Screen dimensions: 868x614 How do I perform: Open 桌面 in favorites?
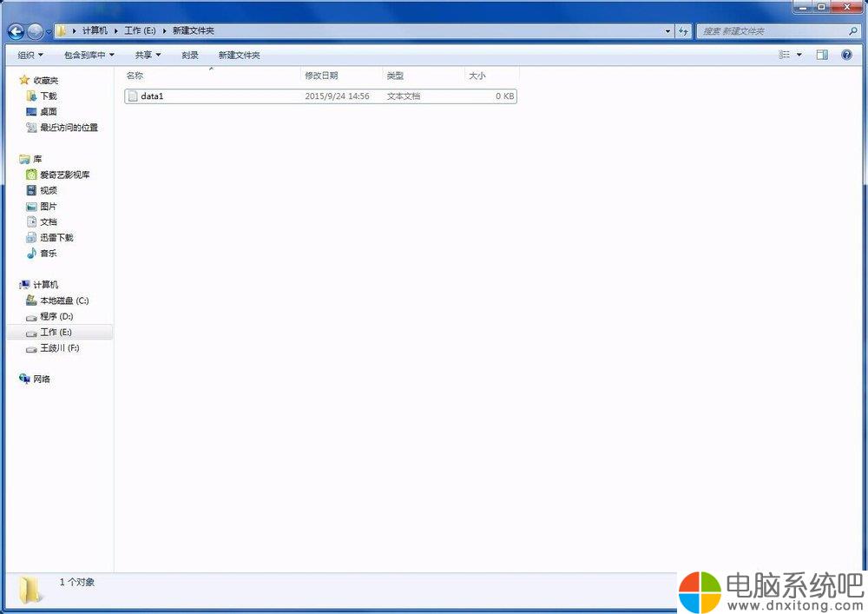click(x=48, y=112)
